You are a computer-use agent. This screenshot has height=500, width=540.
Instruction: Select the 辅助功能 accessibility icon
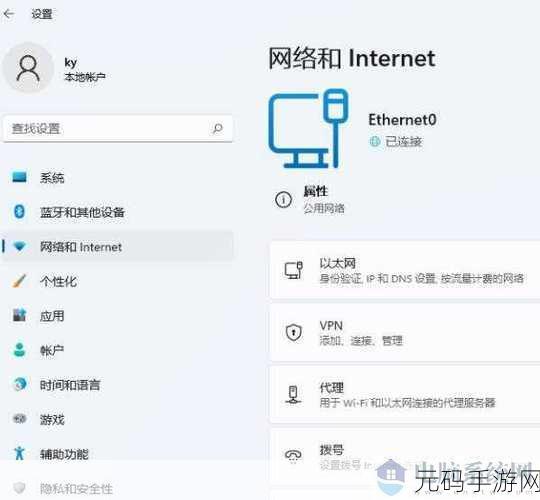pos(19,453)
